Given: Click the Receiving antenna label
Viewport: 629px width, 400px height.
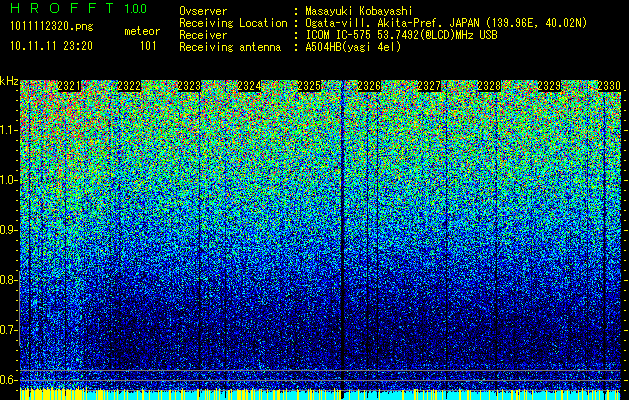Looking at the screenshot, I should click(230, 47).
